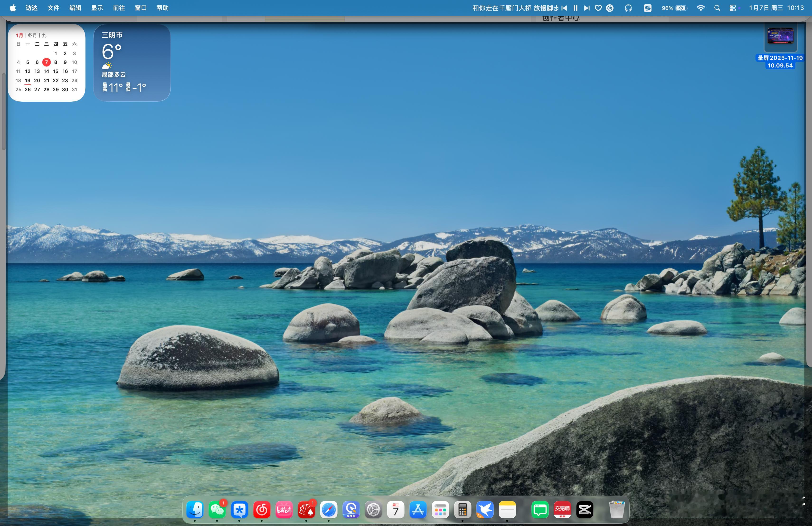Open Wi-Fi status menu

point(700,8)
